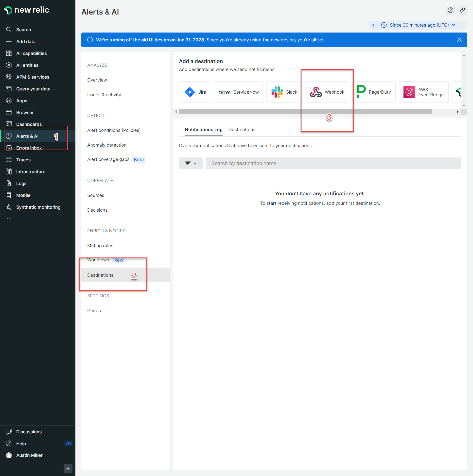Choose the Slack destination tile
The image size is (473, 476).
(284, 92)
